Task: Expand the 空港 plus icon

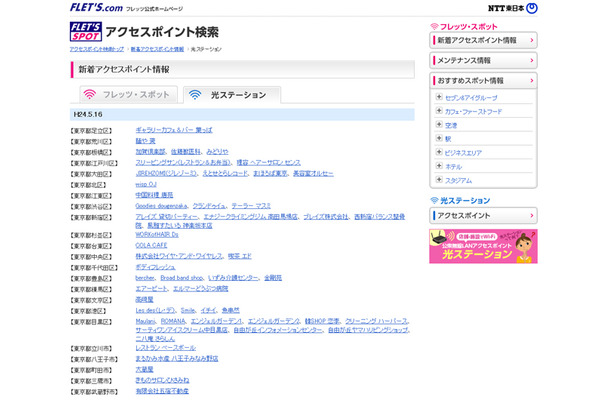Action: [439, 124]
